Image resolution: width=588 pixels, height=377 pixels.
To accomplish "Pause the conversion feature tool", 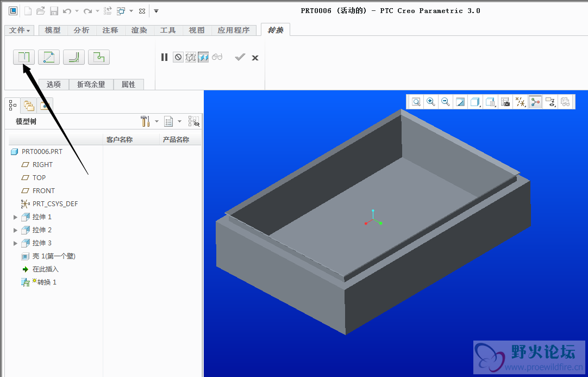I will pyautogui.click(x=164, y=57).
